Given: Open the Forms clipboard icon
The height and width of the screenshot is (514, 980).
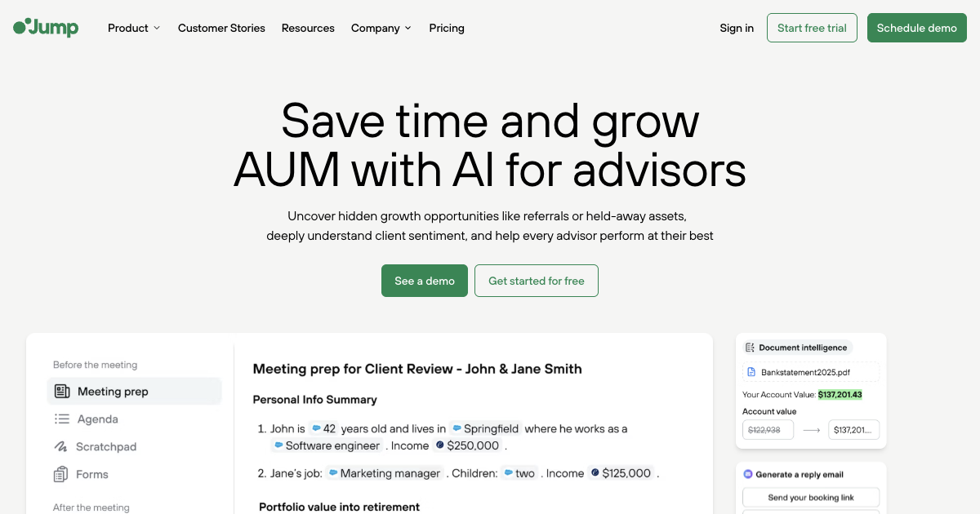Looking at the screenshot, I should coord(63,474).
